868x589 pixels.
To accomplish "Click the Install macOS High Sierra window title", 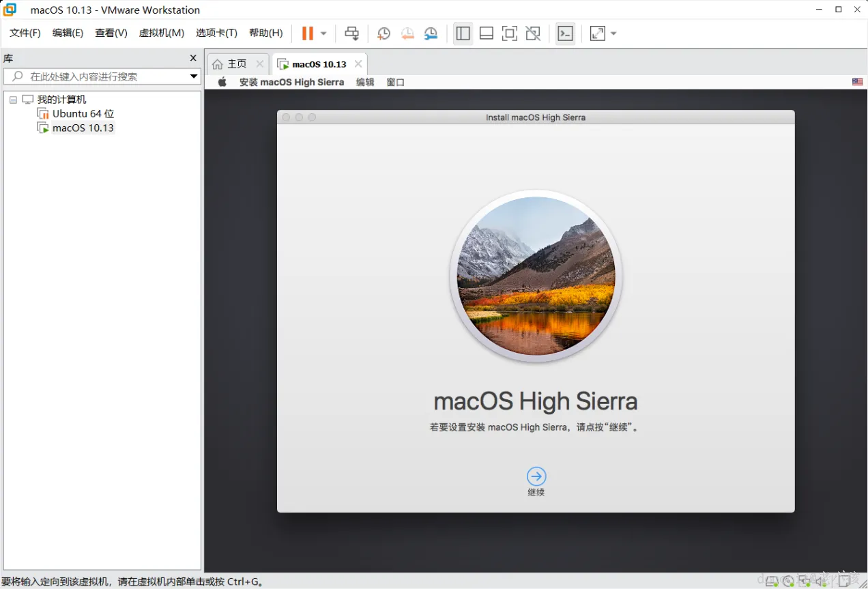I will click(x=536, y=117).
